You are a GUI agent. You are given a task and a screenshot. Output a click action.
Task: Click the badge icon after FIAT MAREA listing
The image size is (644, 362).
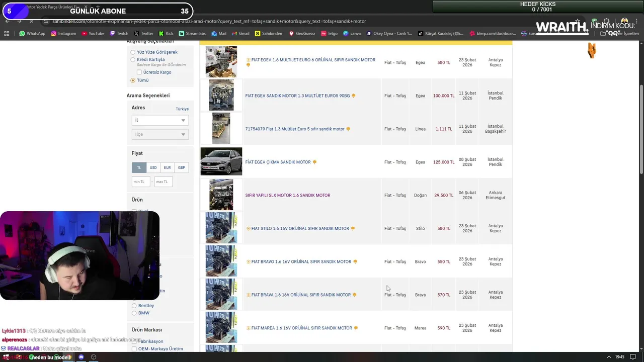click(x=356, y=328)
